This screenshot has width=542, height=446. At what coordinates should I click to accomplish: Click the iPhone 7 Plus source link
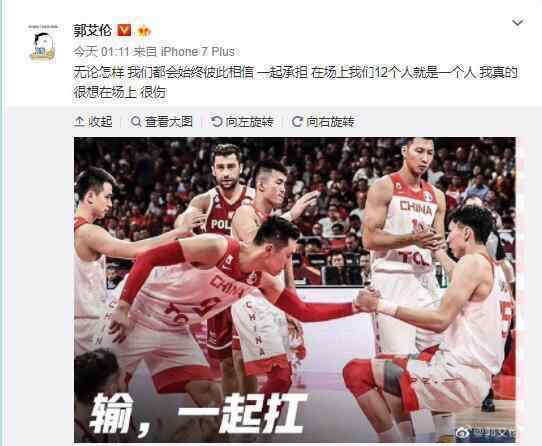tap(198, 52)
